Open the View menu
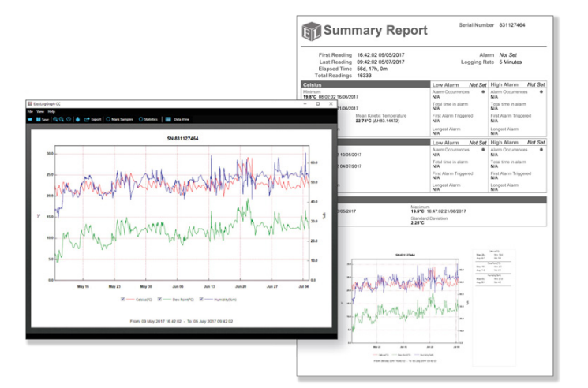The image size is (588, 388). coord(39,112)
